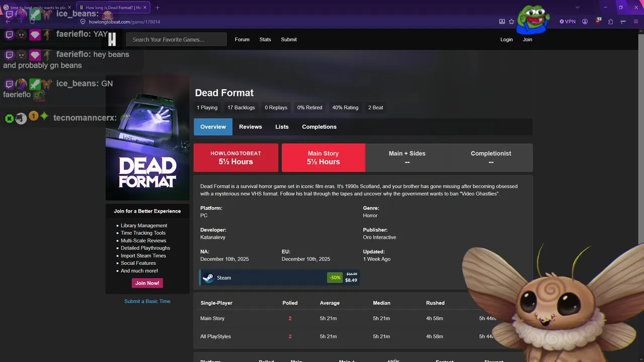644x362 pixels.
Task: Focus the "Search Your Favorite Games" box
Action: tap(177, 40)
